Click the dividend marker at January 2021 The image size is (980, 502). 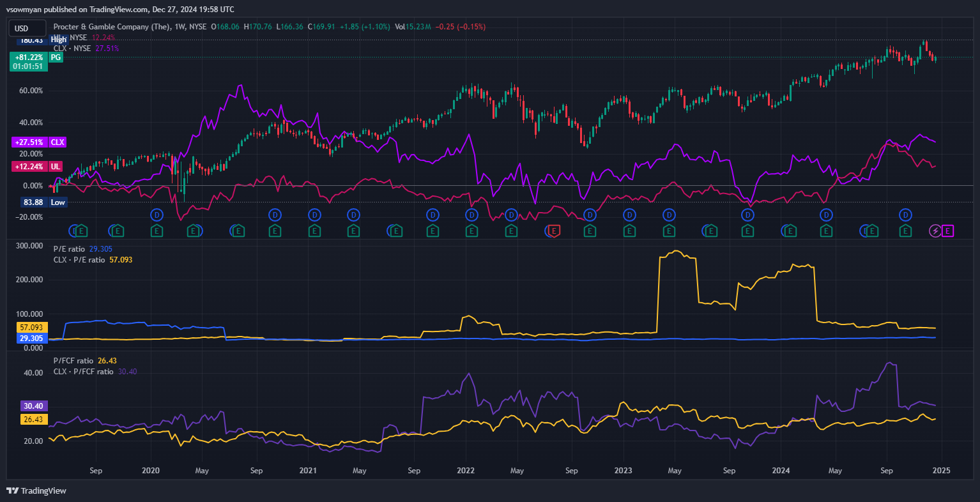[x=314, y=215]
